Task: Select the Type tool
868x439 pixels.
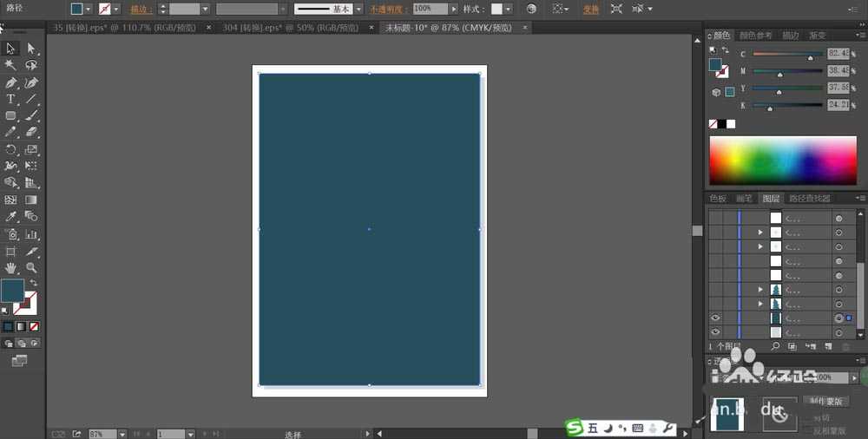Action: [x=11, y=99]
